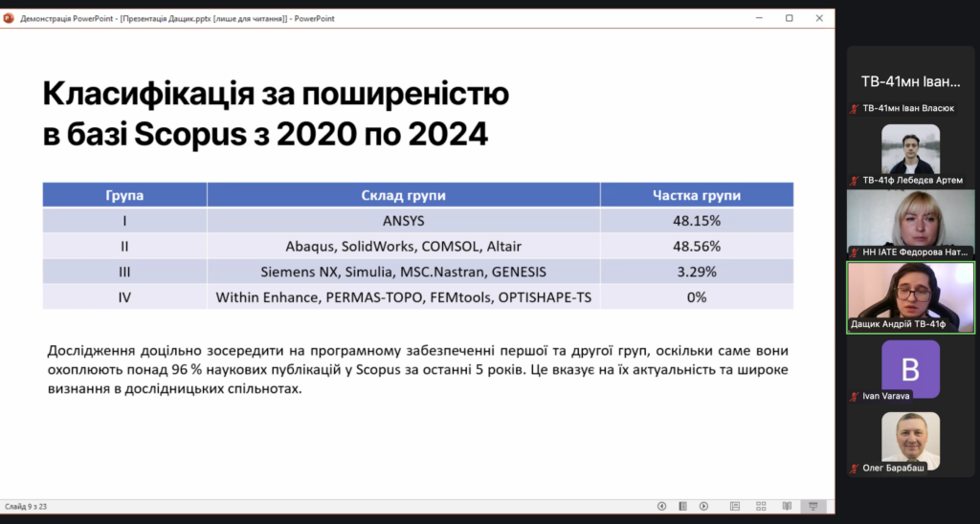Viewport: 980px width, 524px height.
Task: Select Ivan Varava purple B avatar
Action: [x=911, y=368]
